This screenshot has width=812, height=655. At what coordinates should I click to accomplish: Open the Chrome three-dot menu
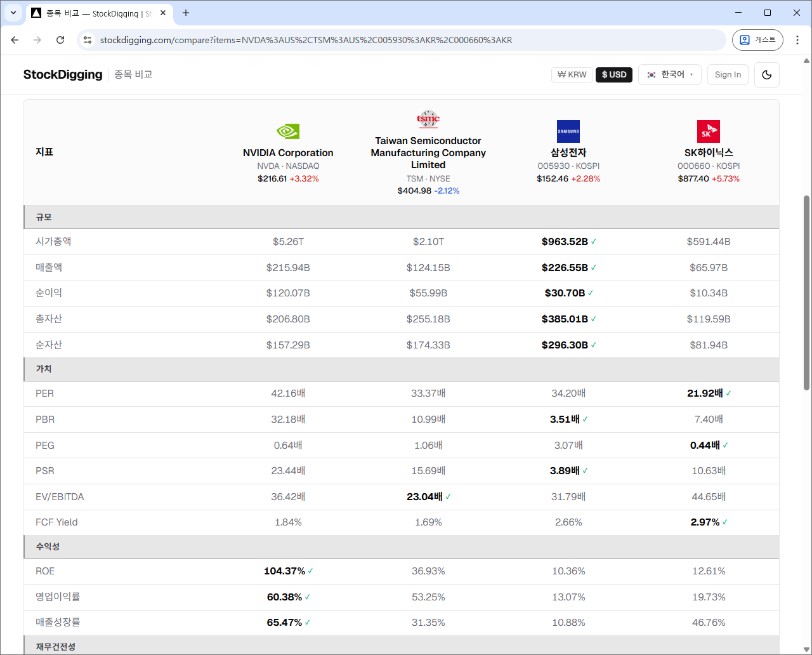pos(797,40)
